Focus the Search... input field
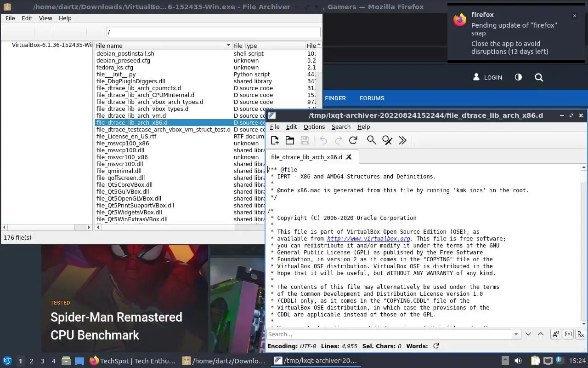 (390, 334)
